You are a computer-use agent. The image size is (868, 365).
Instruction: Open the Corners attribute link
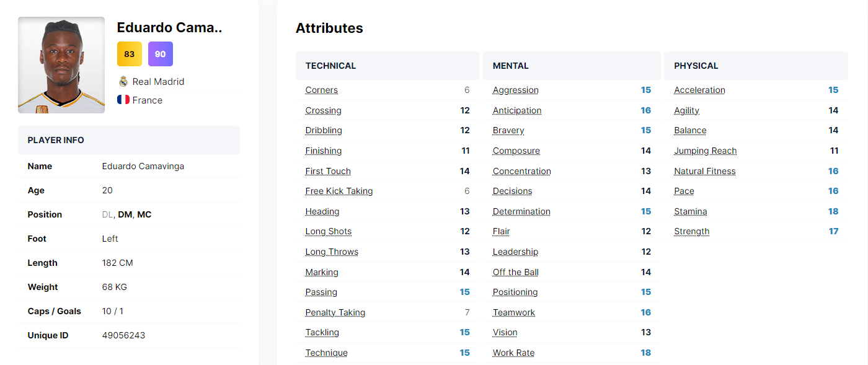[321, 90]
